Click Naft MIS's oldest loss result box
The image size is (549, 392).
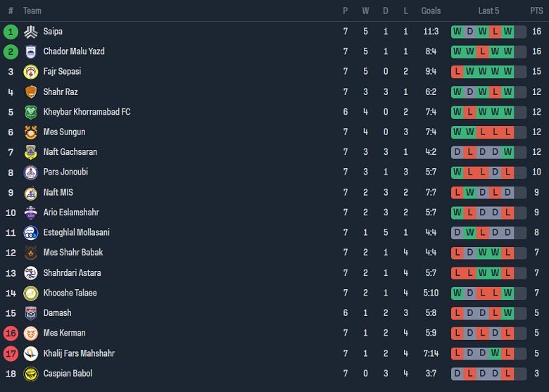click(458, 193)
